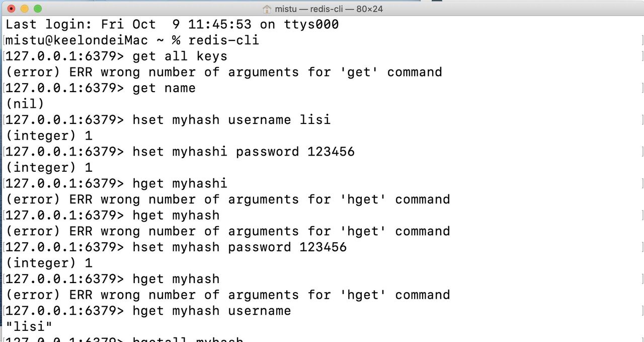Click the "mistu — redis-cli — 80×24" window title
The width and height of the screenshot is (644, 342).
click(x=329, y=9)
